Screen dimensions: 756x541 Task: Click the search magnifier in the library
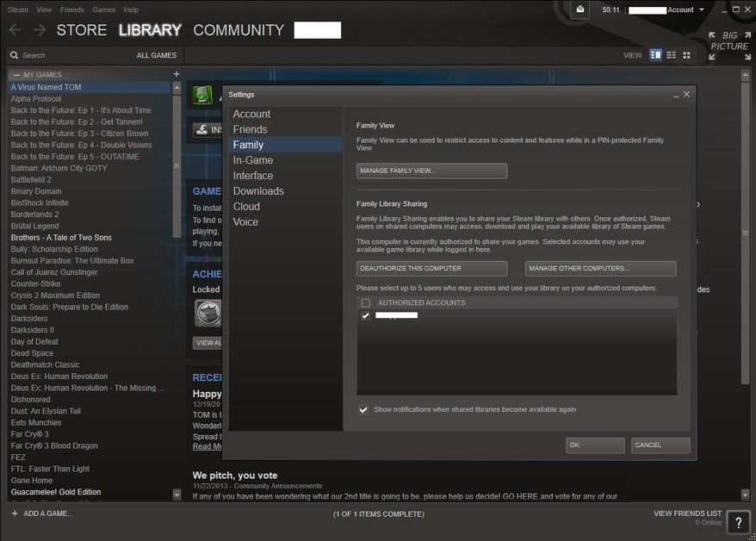coord(14,54)
